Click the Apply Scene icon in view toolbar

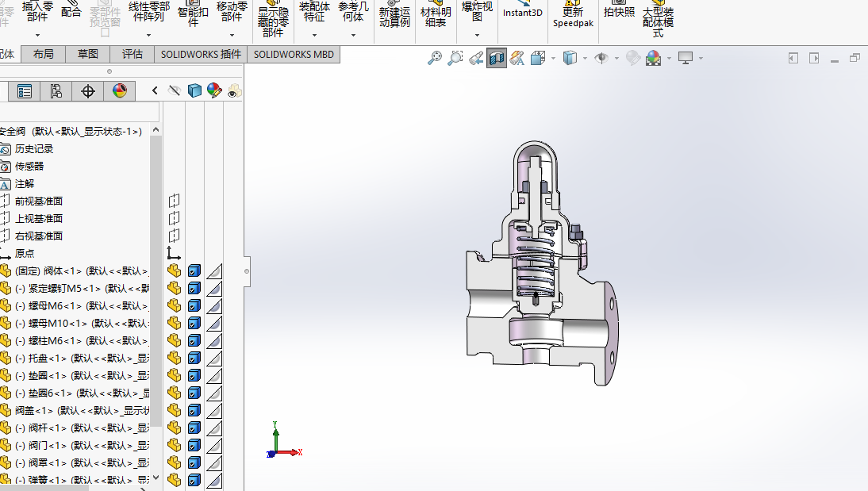653,58
